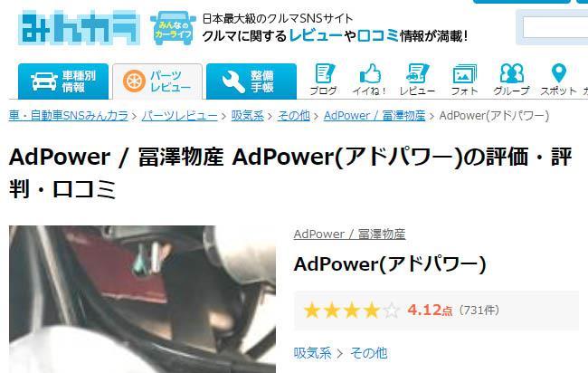Viewport: 588px width, 373px height.
Task: Open the 吸気系 breadcrumb link
Action: [x=248, y=116]
